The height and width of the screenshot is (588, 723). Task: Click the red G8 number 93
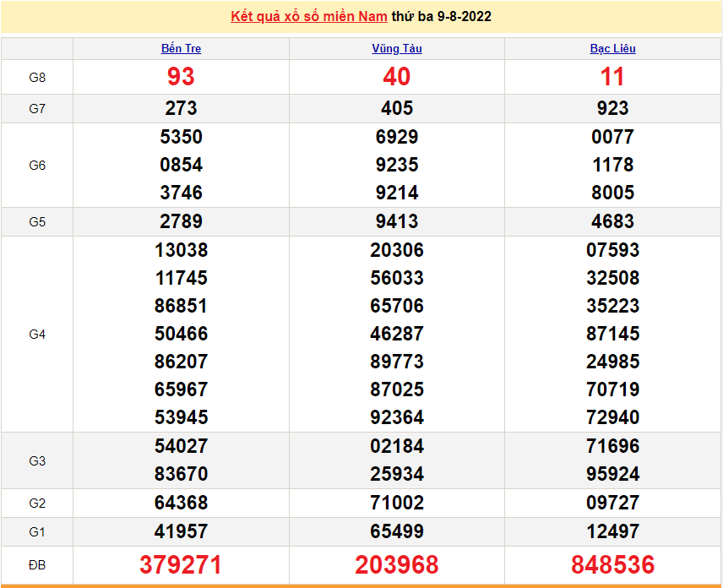coord(181,77)
